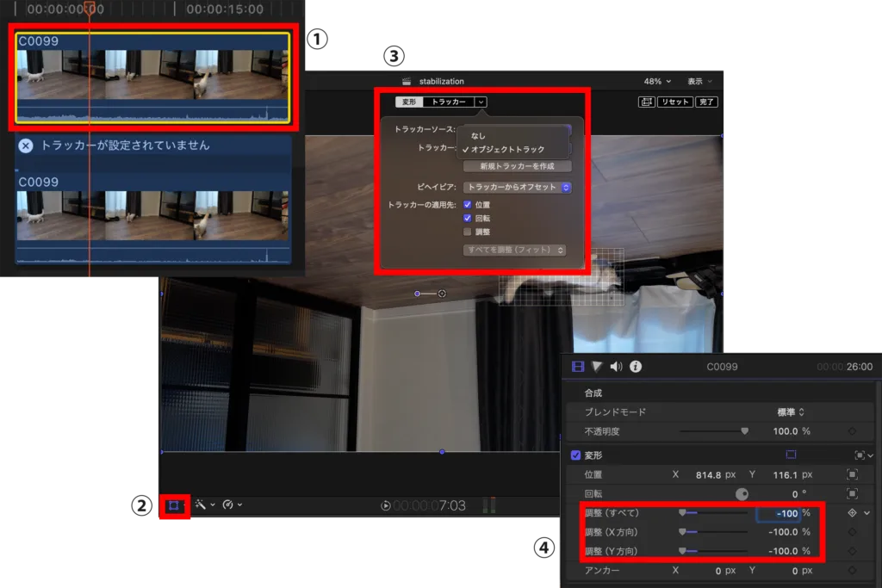Viewport: 882px width, 588px height.
Task: Click the 不透明度 opacity slider handle
Action: pyautogui.click(x=745, y=431)
